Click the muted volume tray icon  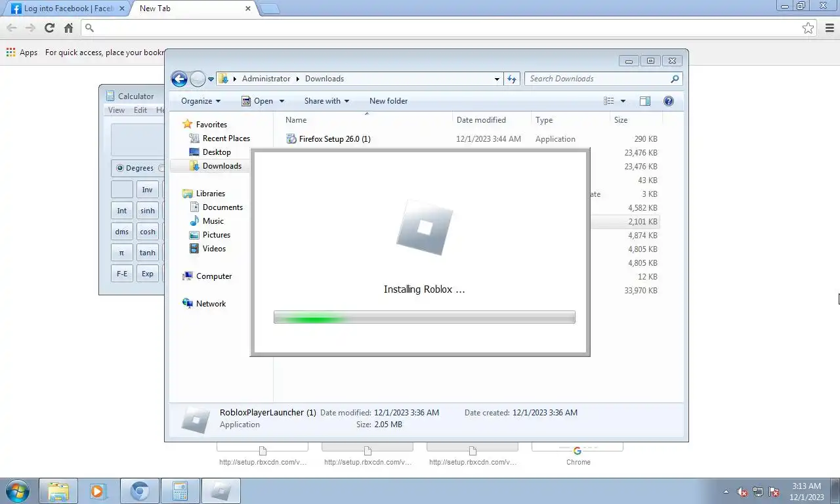click(742, 492)
